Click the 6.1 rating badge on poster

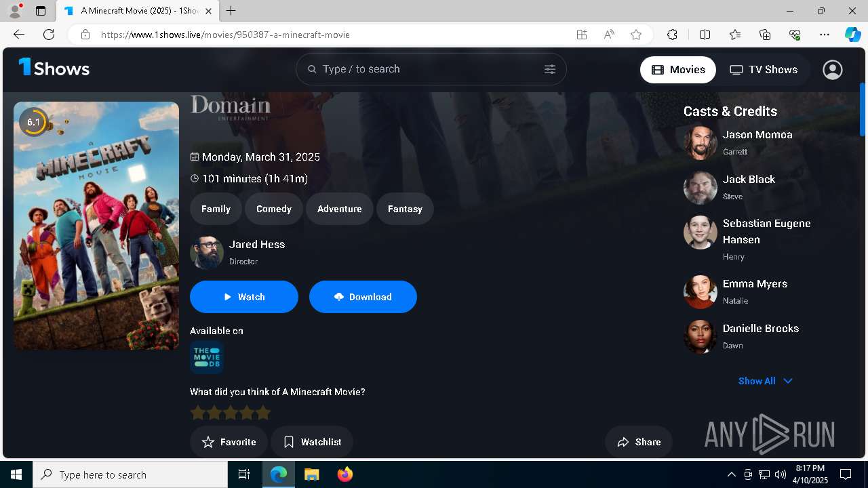coord(33,123)
